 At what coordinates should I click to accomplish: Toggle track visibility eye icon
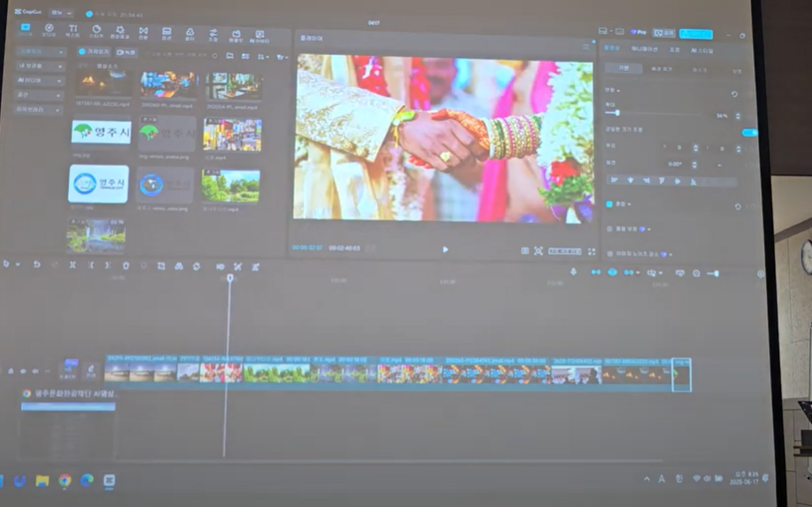tap(23, 371)
